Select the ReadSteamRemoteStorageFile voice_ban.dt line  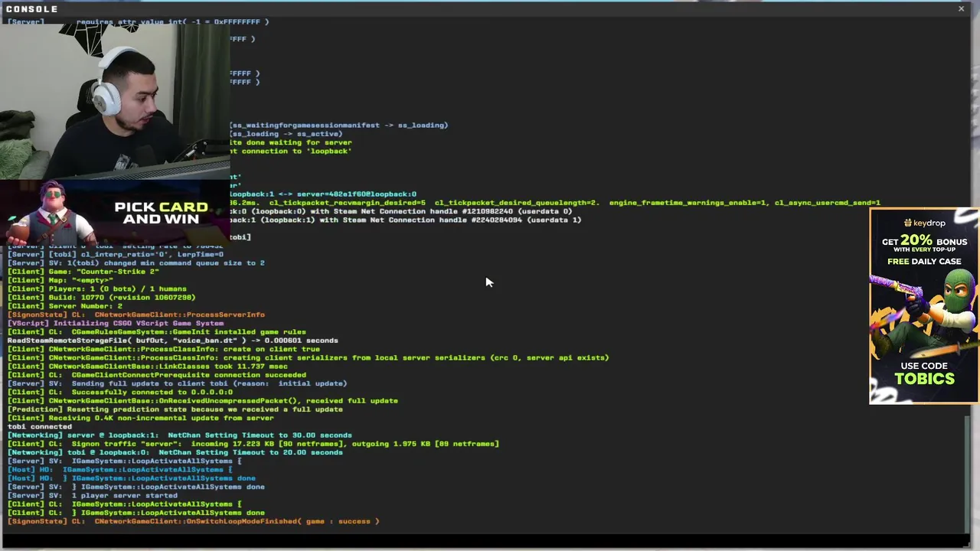click(x=173, y=341)
